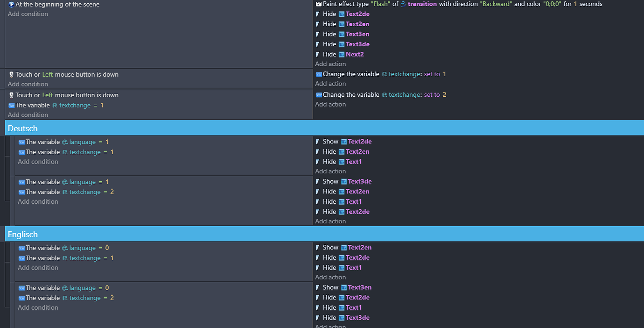Collapse the Englisch event group header

pyautogui.click(x=324, y=234)
